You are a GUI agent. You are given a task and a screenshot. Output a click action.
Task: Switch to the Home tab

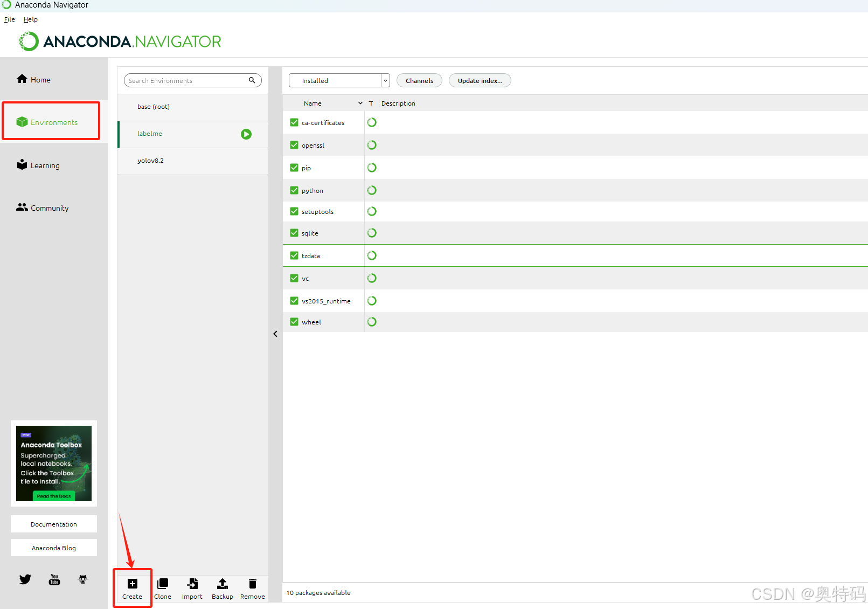click(x=54, y=79)
